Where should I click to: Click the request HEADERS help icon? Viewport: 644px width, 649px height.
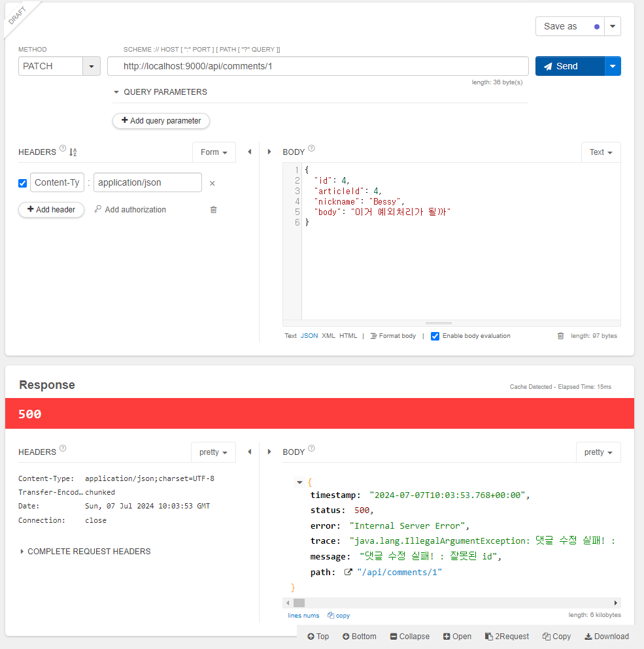pos(63,148)
